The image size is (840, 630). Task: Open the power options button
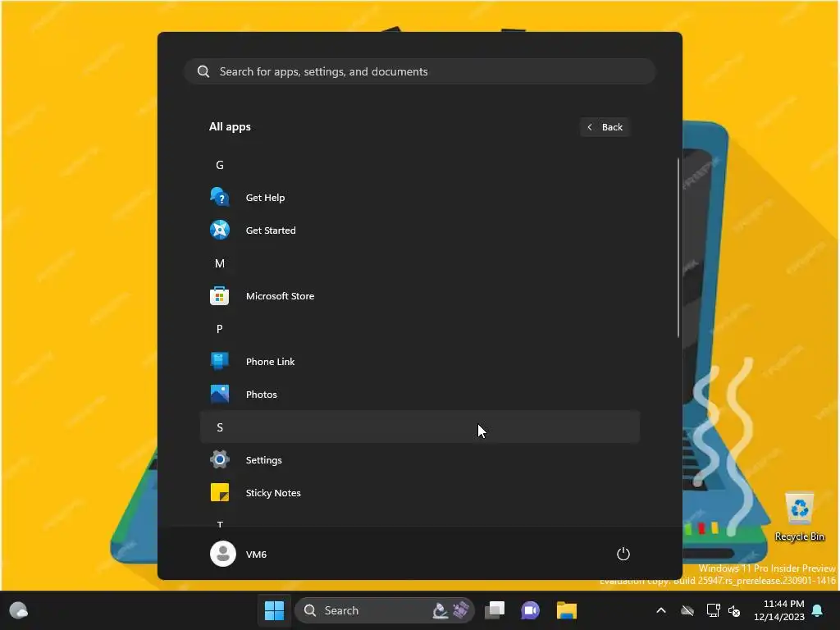pos(623,554)
